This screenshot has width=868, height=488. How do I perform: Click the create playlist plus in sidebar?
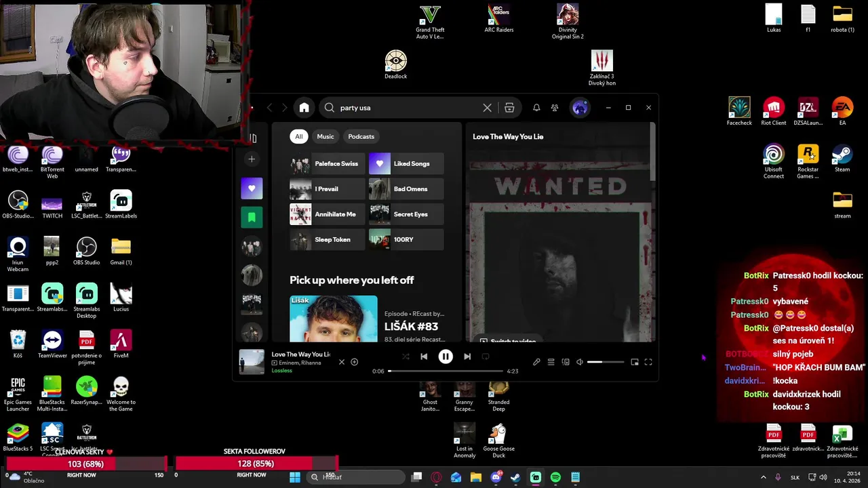pos(252,159)
